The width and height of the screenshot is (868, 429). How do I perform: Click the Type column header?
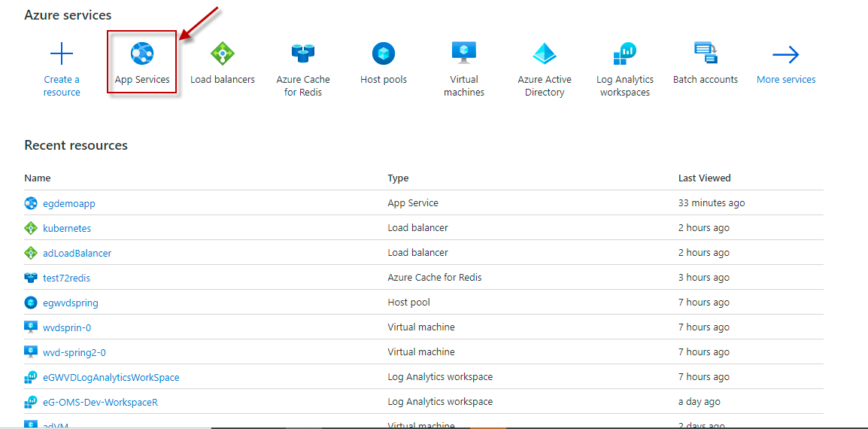tap(398, 178)
